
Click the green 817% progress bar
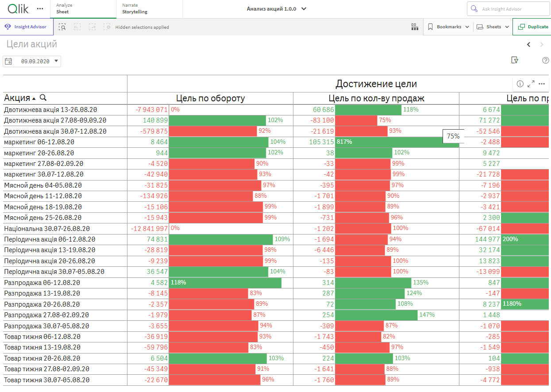click(397, 142)
